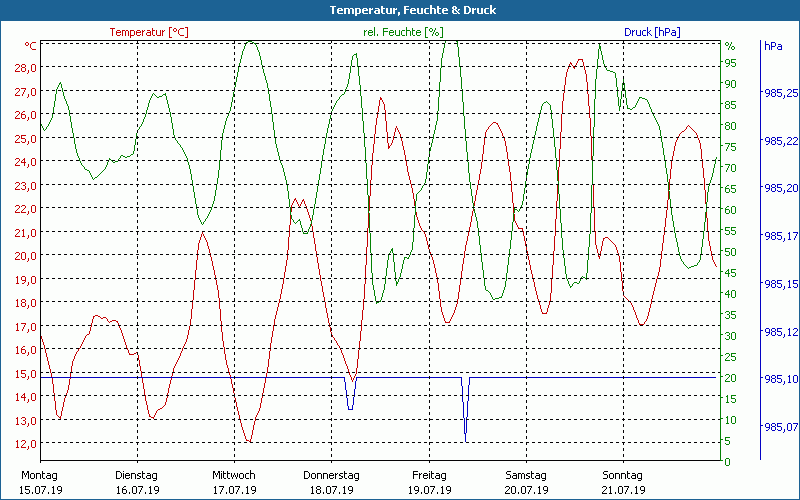Pick the Mittwoch 17.07.19 date label
The height and width of the screenshot is (500, 800).
point(234,482)
